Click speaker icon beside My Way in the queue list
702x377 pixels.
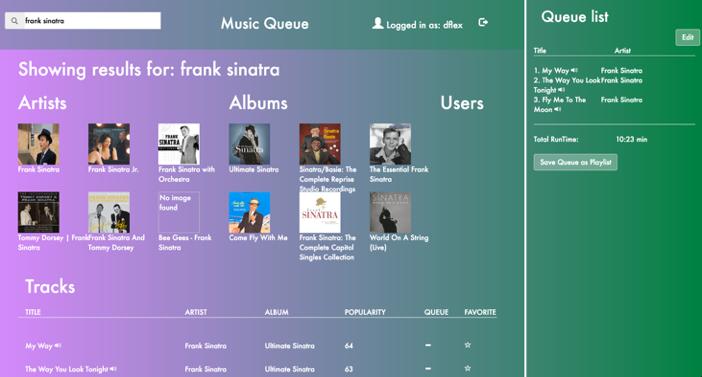click(x=574, y=70)
